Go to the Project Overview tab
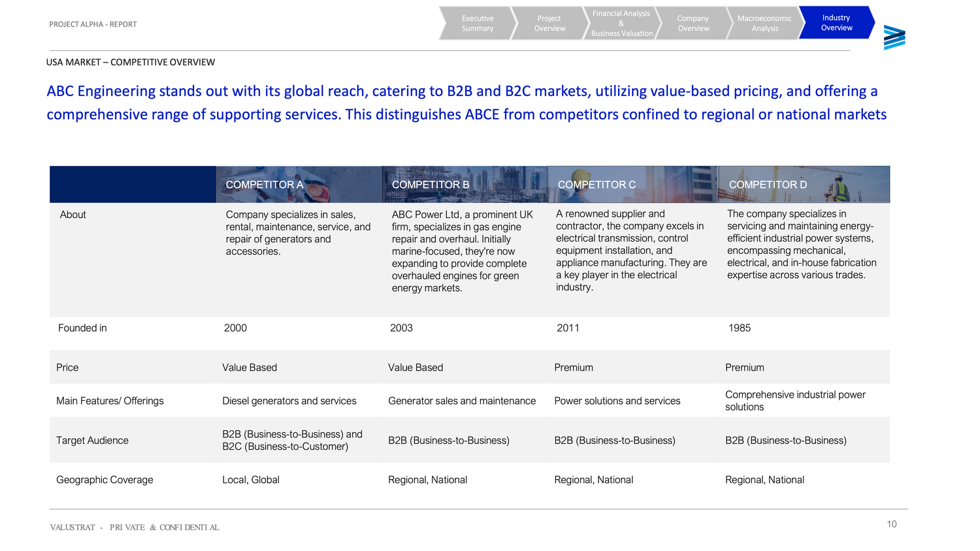The width and height of the screenshot is (980, 551). coord(549,24)
